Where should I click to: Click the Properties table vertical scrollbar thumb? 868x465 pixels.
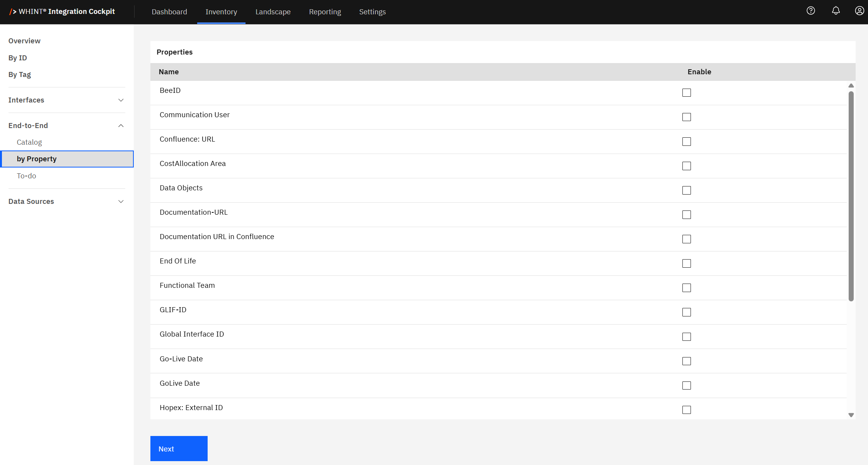pyautogui.click(x=851, y=196)
